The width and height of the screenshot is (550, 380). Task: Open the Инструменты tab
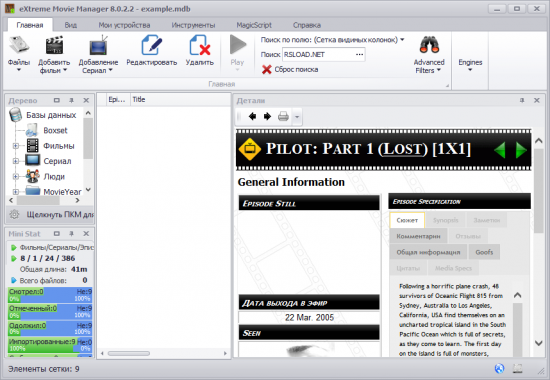(x=193, y=25)
